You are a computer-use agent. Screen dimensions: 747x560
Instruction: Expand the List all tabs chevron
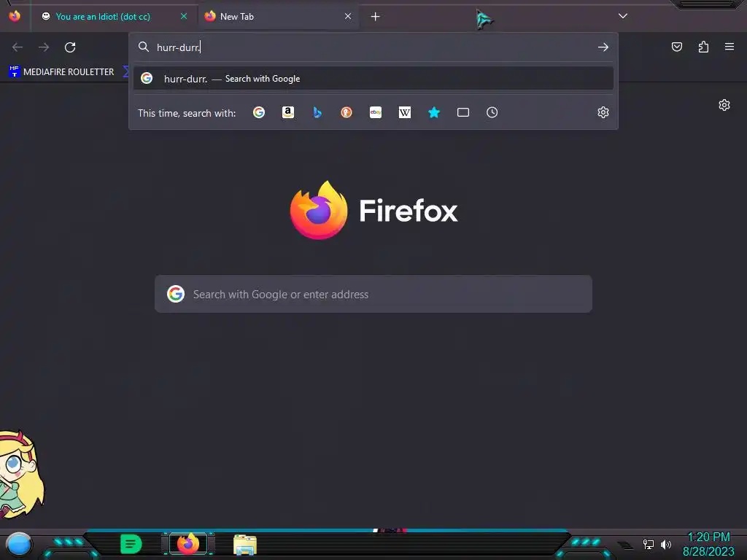click(x=623, y=16)
